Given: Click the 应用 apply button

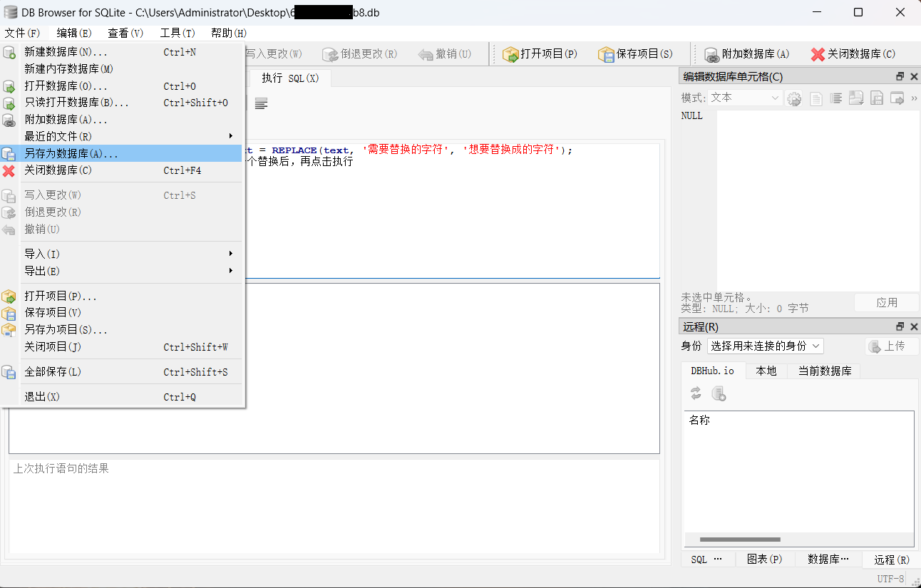Looking at the screenshot, I should (x=887, y=303).
